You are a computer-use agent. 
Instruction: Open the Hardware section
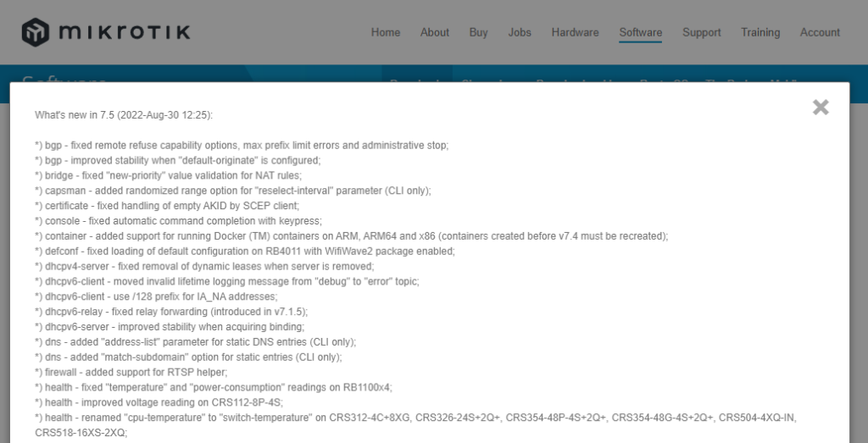pyautogui.click(x=575, y=33)
